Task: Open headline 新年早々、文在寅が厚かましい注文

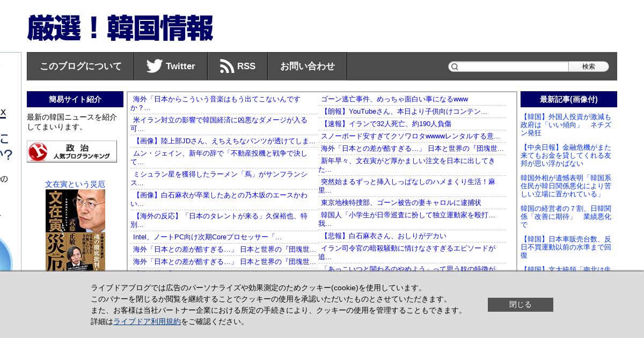Action: click(x=408, y=165)
